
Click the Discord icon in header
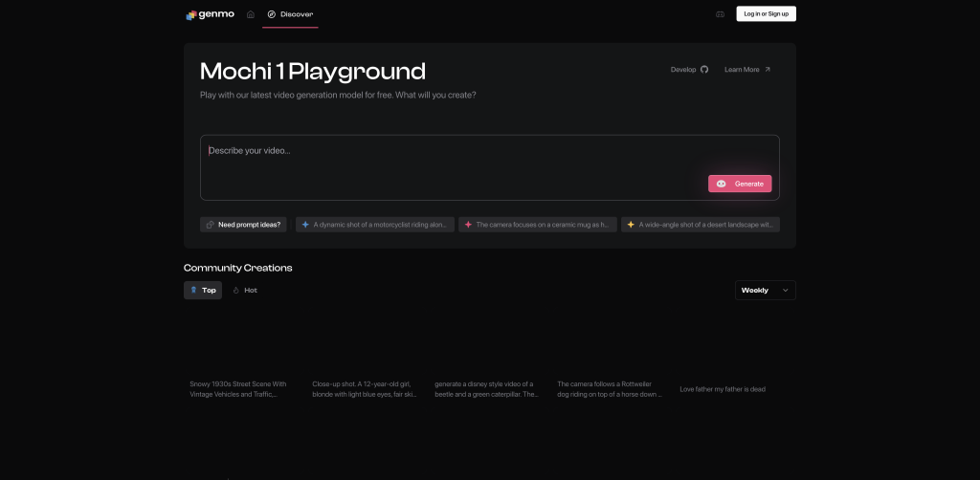click(720, 14)
